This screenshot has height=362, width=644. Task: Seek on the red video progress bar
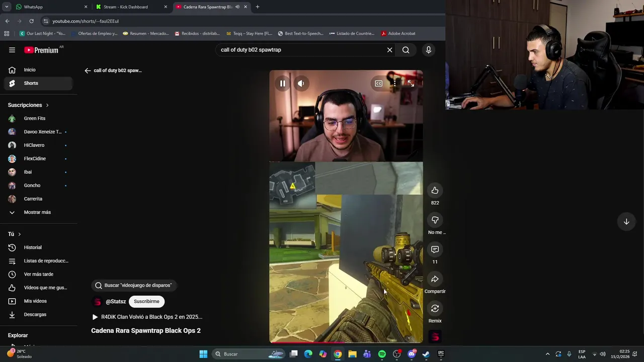346,342
